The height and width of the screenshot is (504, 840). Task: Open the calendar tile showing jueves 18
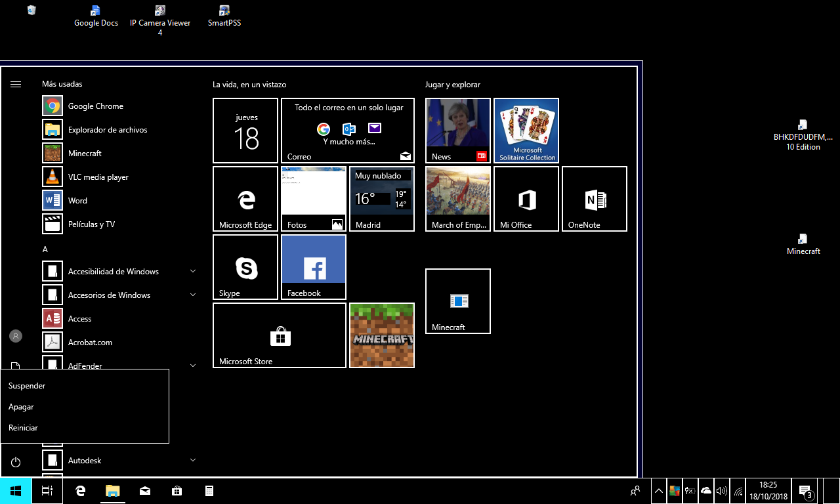(x=245, y=131)
